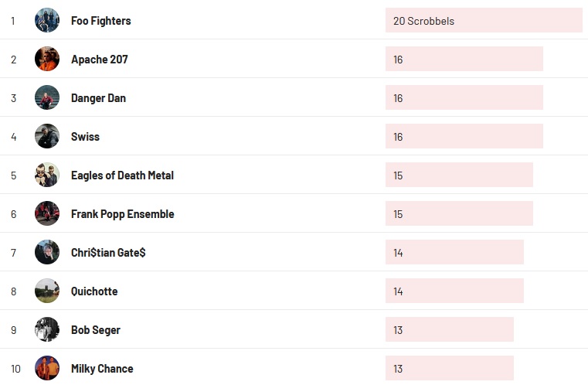This screenshot has height=385, width=588.
Task: Click the 20 Scrobbels count bar
Action: click(483, 21)
